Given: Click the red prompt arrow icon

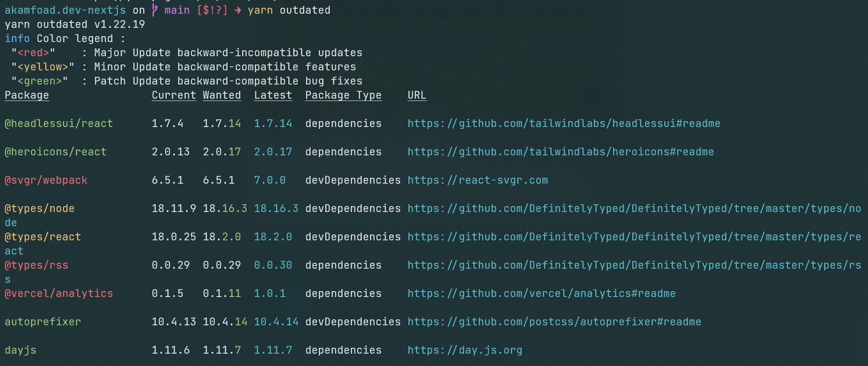Looking at the screenshot, I should point(238,10).
